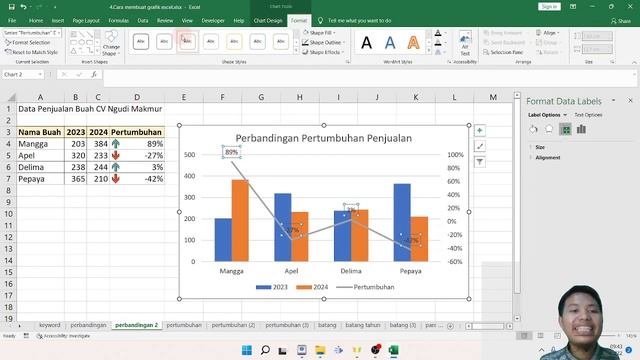Click the vertical scrollbar down arrow
The image size is (640, 360).
(x=517, y=318)
